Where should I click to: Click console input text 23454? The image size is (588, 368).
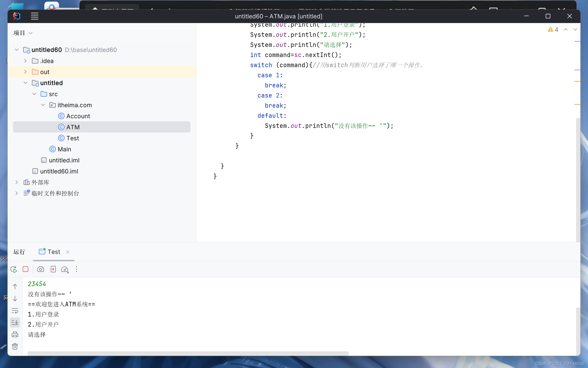coord(37,284)
